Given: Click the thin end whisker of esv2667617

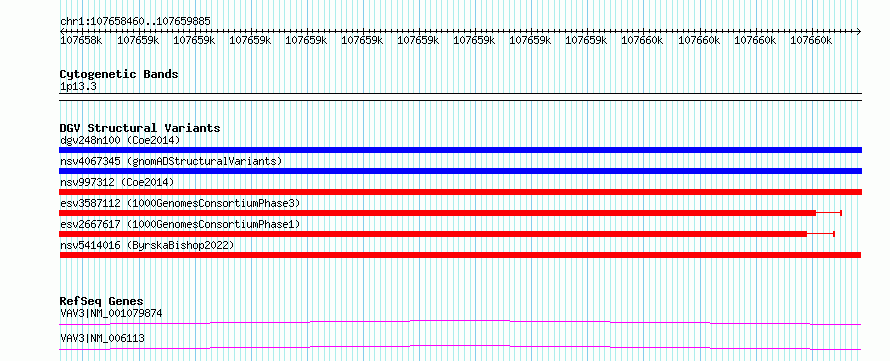Looking at the screenshot, I should point(821,234).
